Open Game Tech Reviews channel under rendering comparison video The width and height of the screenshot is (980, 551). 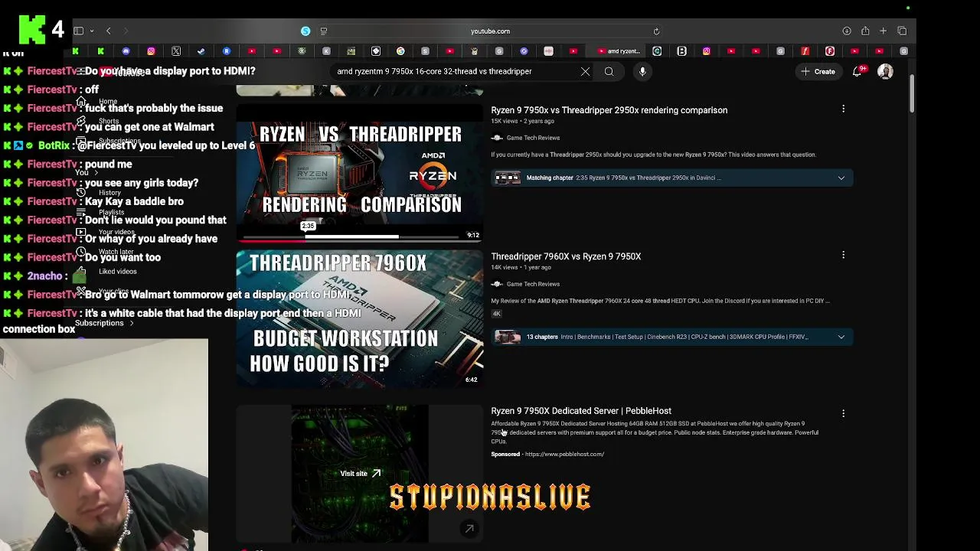click(533, 138)
